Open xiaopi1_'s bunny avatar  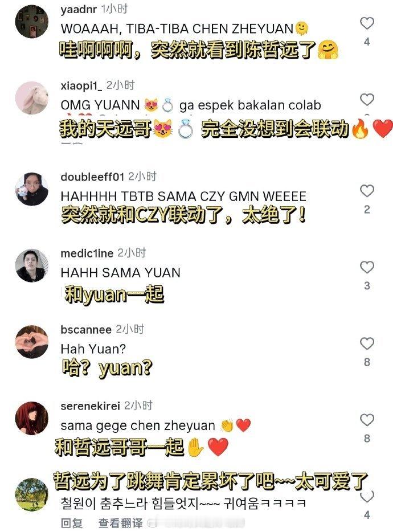pyautogui.click(x=32, y=98)
